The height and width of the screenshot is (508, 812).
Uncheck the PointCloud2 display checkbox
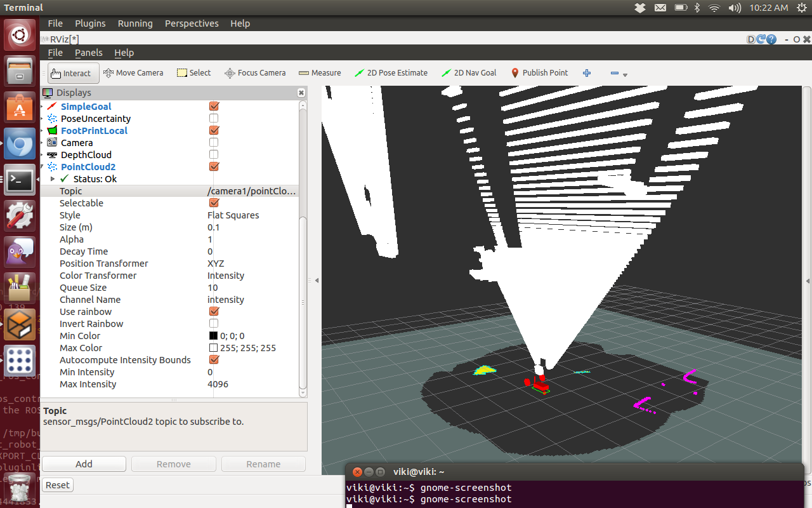point(214,167)
